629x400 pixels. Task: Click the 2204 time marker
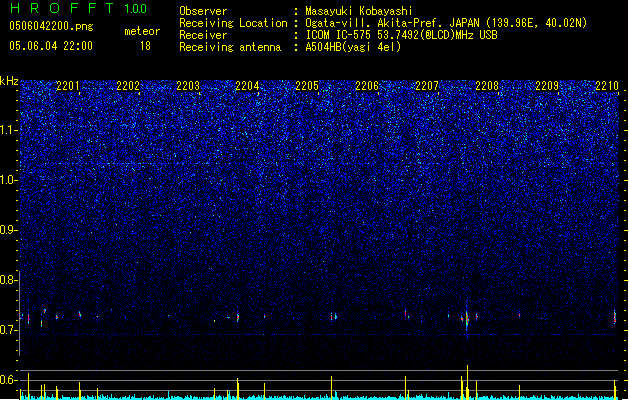click(247, 86)
